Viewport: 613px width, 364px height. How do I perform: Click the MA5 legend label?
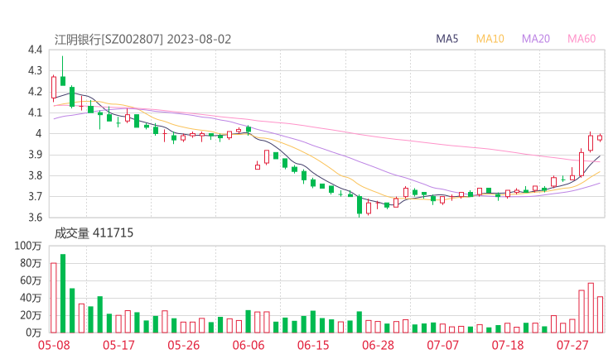tap(446, 39)
